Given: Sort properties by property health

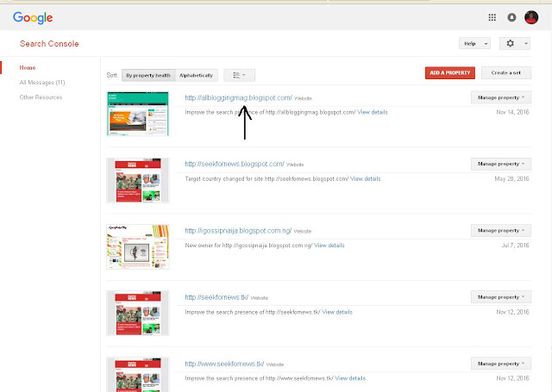Looking at the screenshot, I should pyautogui.click(x=148, y=75).
